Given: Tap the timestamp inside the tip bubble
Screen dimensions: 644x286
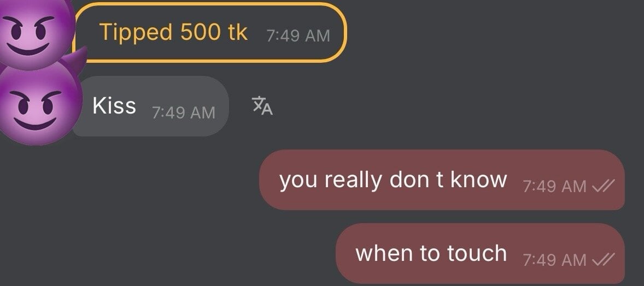Looking at the screenshot, I should (x=298, y=35).
